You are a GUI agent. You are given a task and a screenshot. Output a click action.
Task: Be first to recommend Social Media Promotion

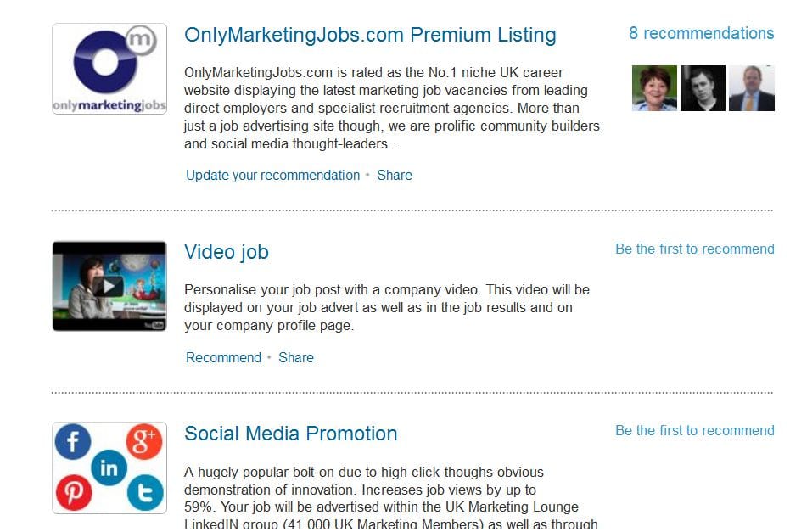point(694,431)
